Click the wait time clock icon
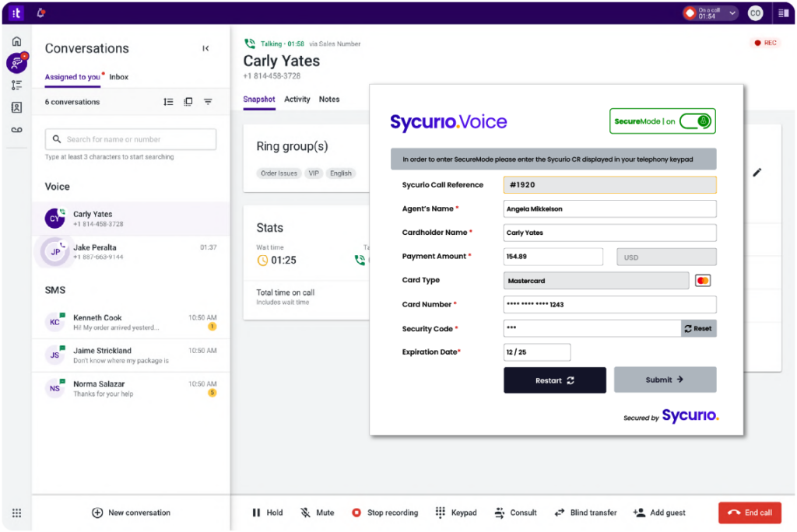The width and height of the screenshot is (797, 532). coord(262,261)
